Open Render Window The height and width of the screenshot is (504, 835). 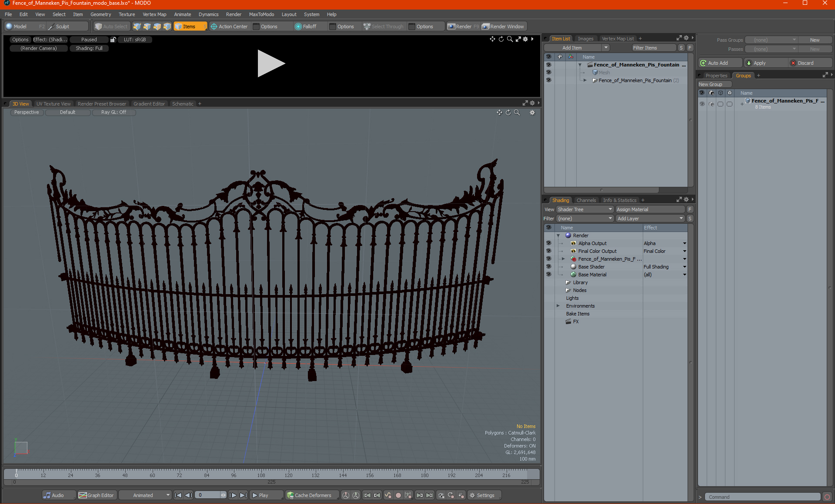pyautogui.click(x=503, y=27)
